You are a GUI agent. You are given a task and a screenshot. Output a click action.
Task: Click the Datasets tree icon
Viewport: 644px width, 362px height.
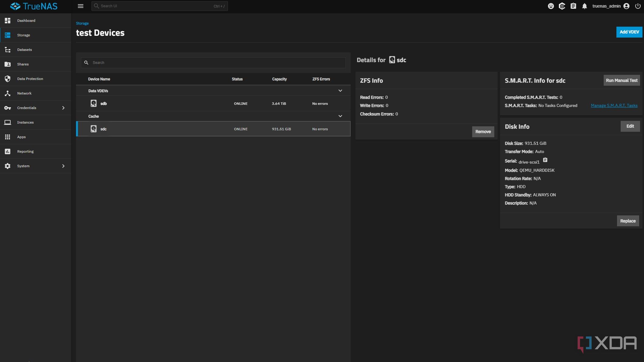click(8, 50)
